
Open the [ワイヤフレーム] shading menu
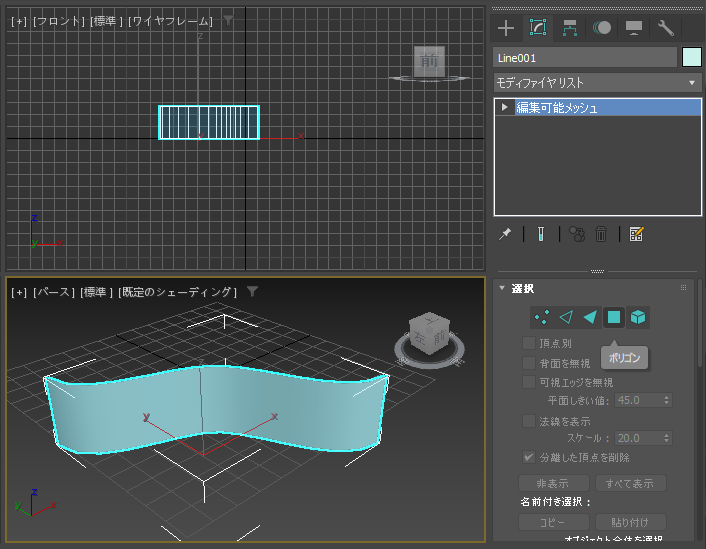(170, 21)
